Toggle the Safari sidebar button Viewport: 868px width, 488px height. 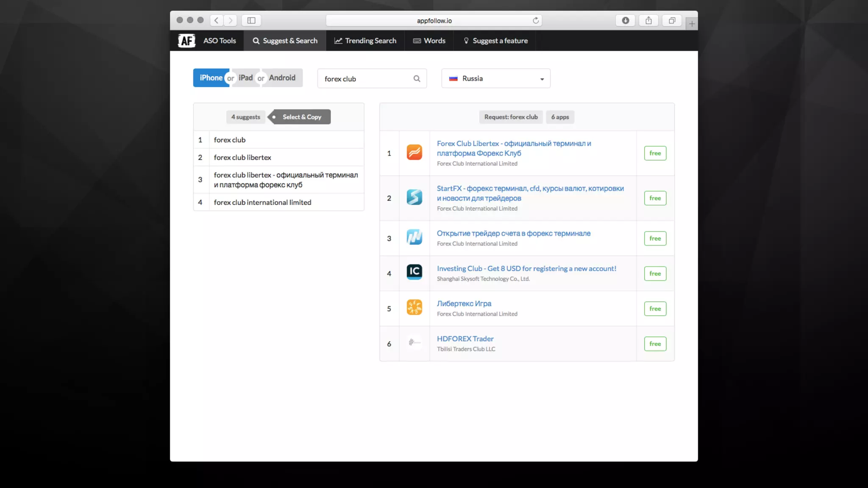coord(251,20)
